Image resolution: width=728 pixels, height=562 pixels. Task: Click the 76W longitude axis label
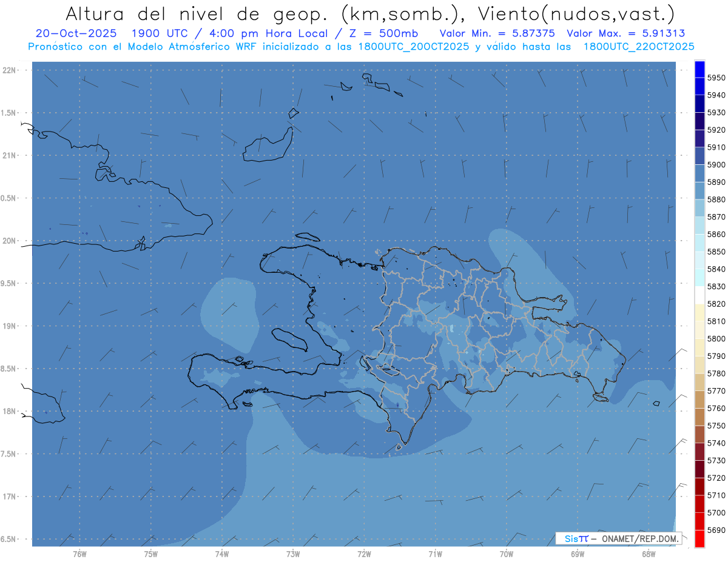[x=79, y=554]
